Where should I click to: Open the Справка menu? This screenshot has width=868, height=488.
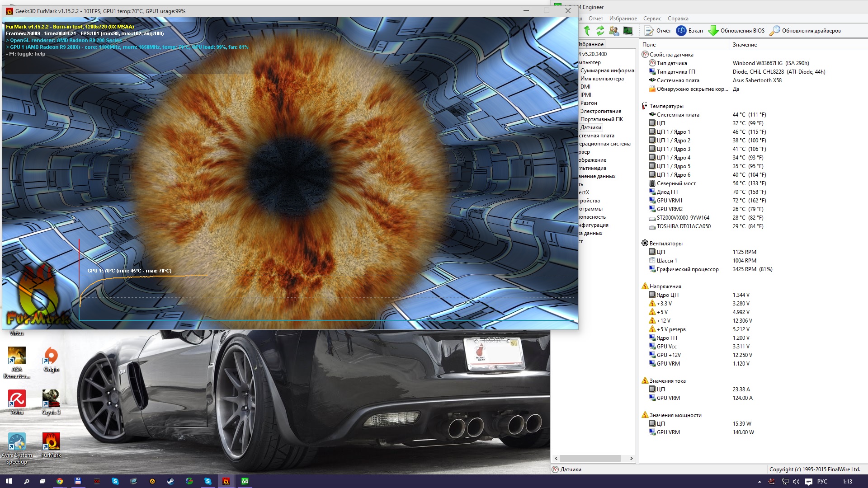(678, 19)
